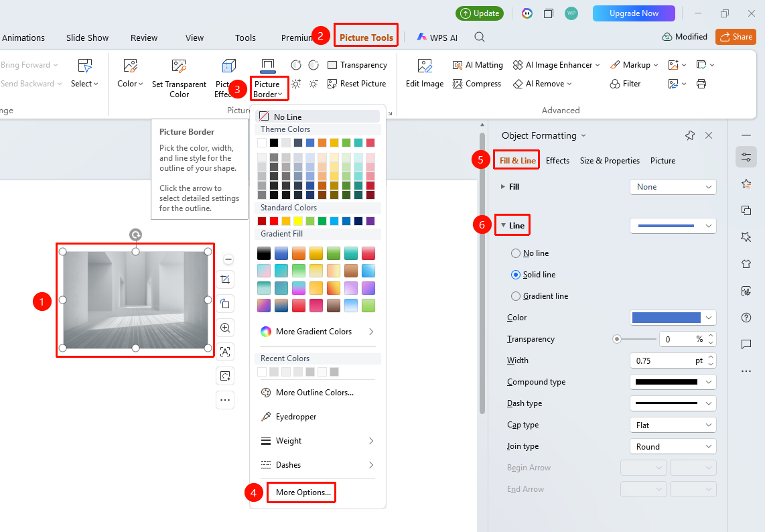
Task: Close the Object Formatting panel
Action: [709, 136]
